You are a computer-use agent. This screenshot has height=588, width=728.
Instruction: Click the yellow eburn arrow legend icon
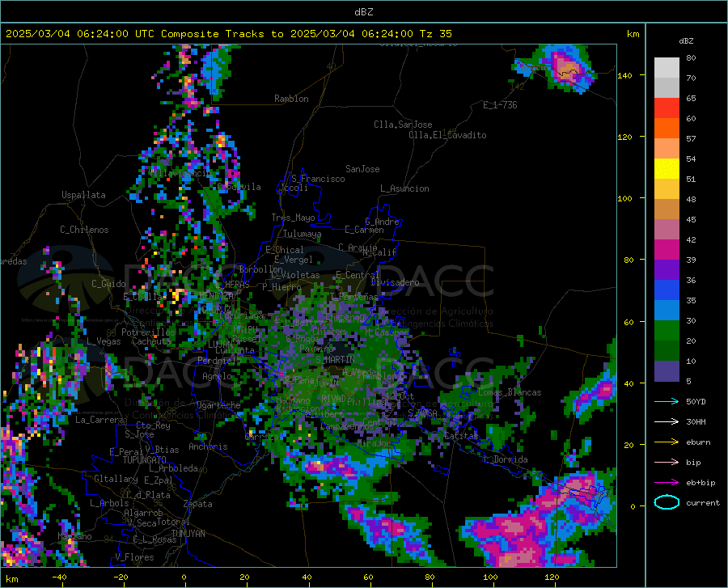click(x=667, y=442)
